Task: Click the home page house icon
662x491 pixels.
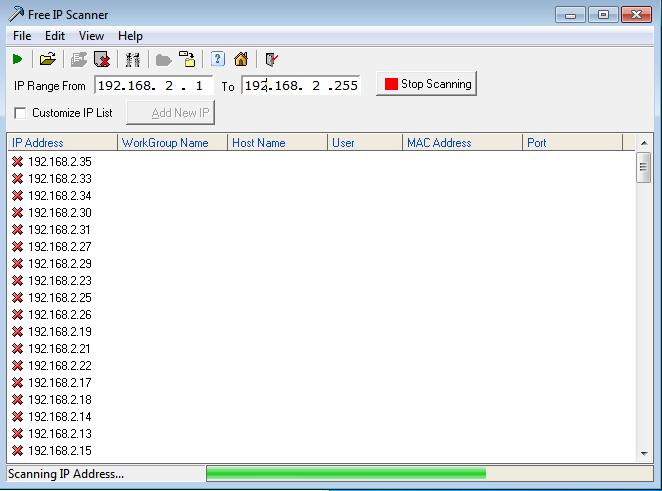Action: (x=241, y=59)
